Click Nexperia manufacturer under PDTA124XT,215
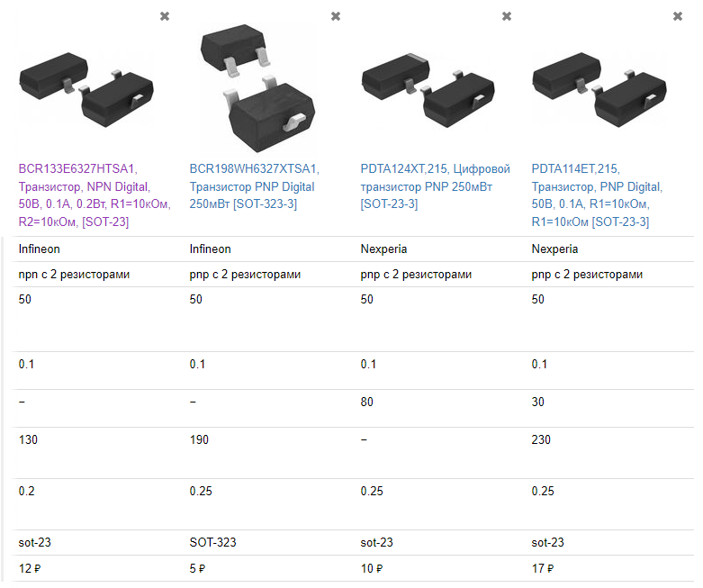The height and width of the screenshot is (588, 703). coord(383,249)
